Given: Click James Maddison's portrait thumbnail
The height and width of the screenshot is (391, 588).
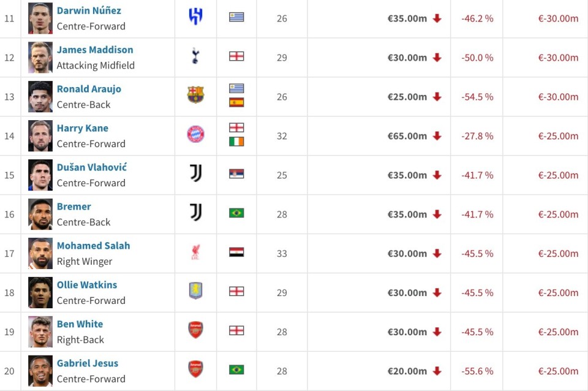Looking at the screenshot, I should tap(40, 58).
